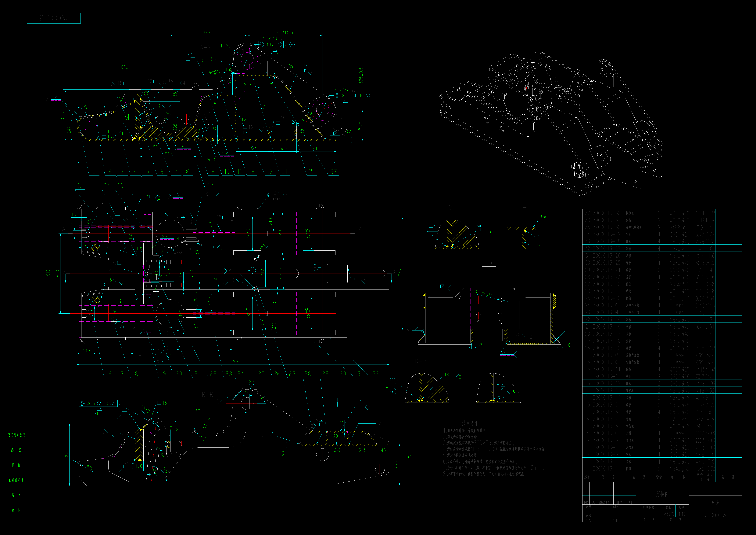The width and height of the screenshot is (756, 535).
Task: Select the 2920 overall length dimension
Action: (210, 160)
